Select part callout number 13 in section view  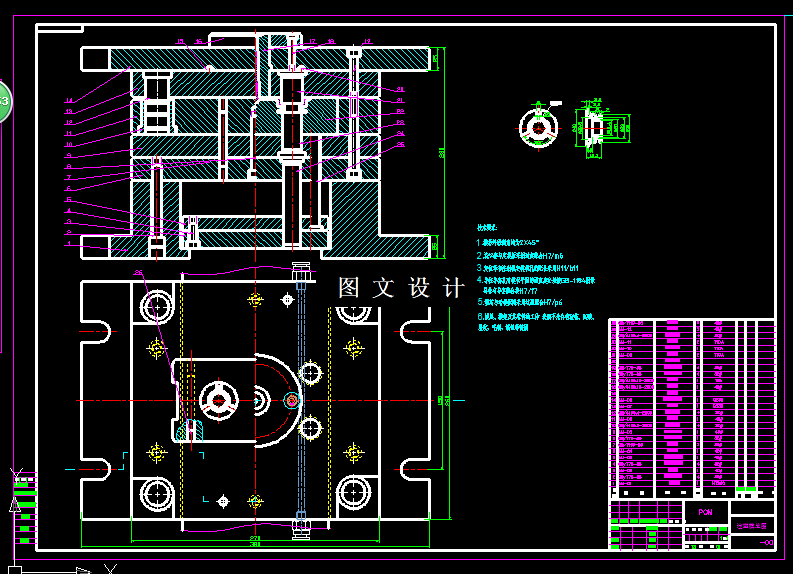pyautogui.click(x=69, y=111)
